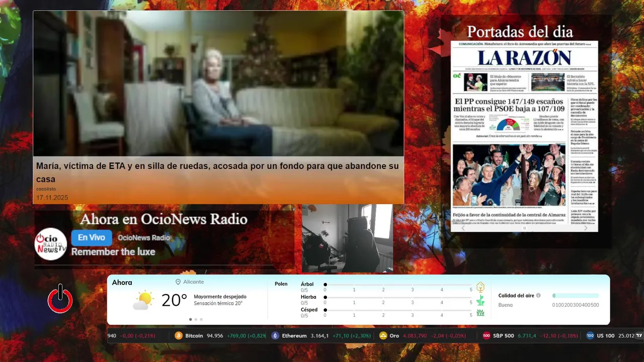
Task: Go to previous front page with left arrow
Action: click(x=463, y=228)
